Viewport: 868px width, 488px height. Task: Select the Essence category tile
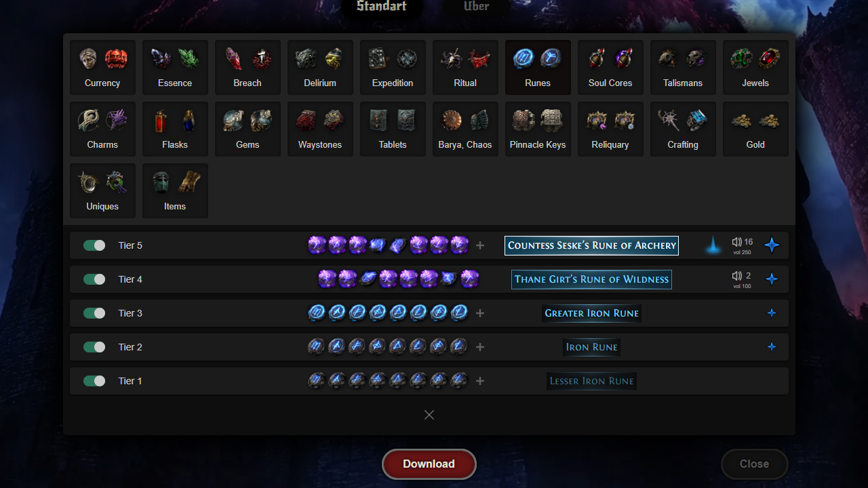(x=175, y=67)
